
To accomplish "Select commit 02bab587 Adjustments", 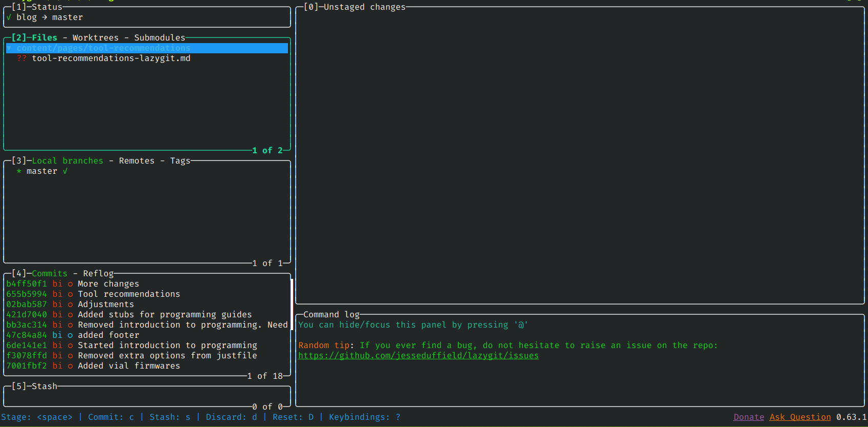I will (x=147, y=304).
